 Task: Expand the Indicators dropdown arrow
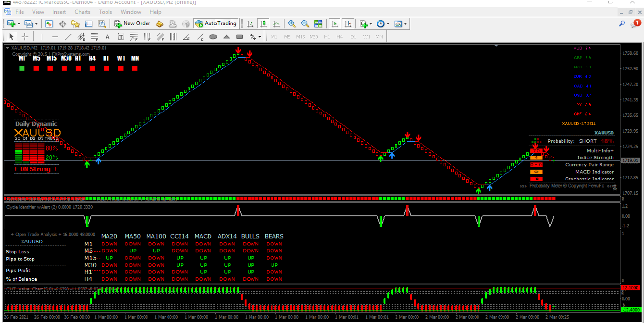pos(371,24)
